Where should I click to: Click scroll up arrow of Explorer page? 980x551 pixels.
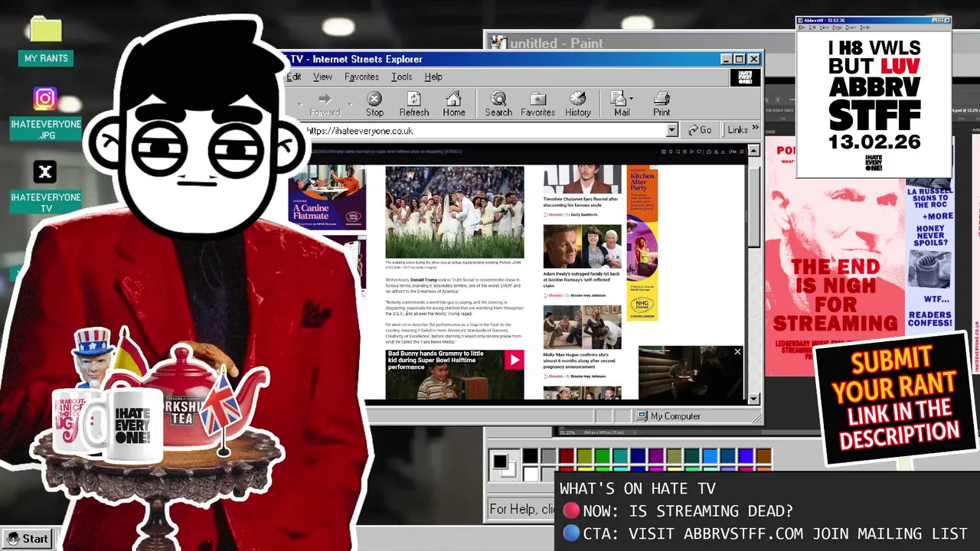click(x=753, y=151)
